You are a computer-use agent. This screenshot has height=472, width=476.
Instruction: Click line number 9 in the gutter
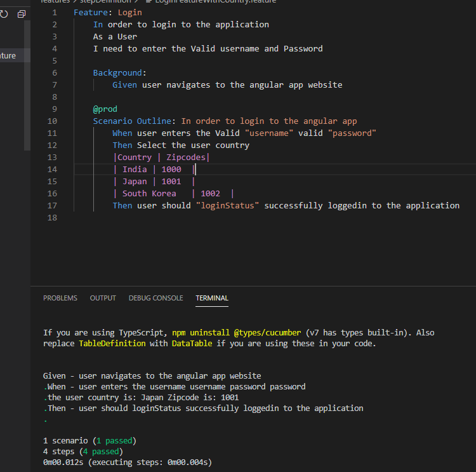tap(54, 109)
